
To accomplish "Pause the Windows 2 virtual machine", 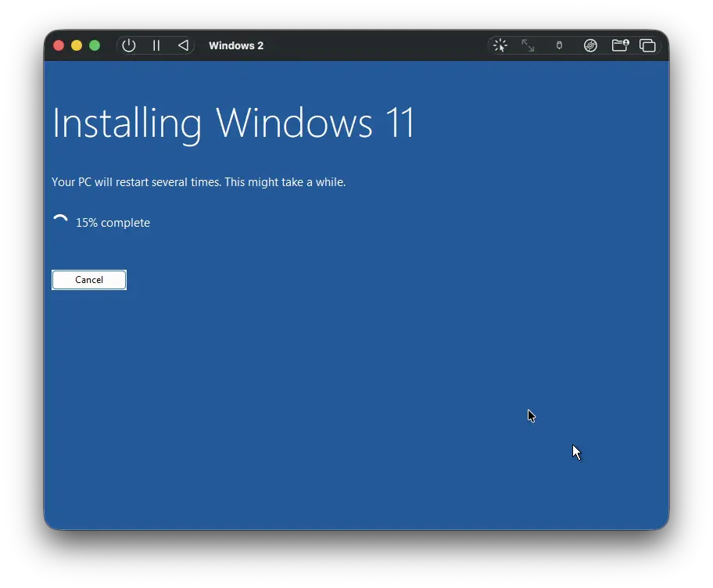I will (x=156, y=45).
